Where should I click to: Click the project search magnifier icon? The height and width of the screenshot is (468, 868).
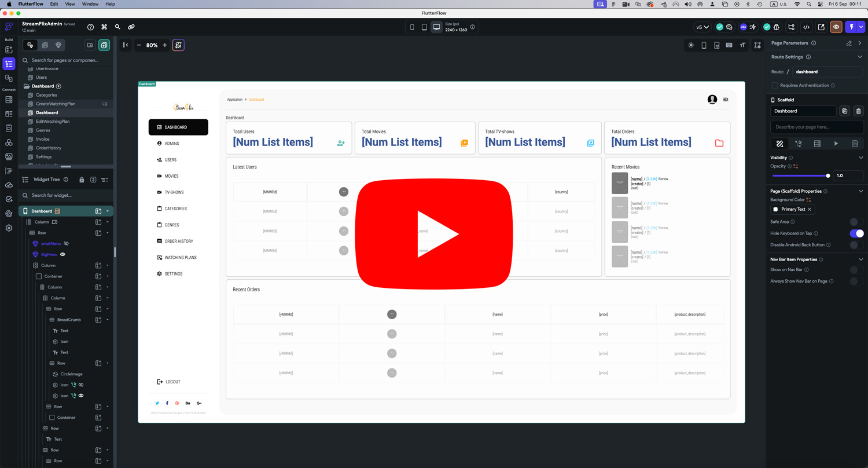click(x=117, y=27)
